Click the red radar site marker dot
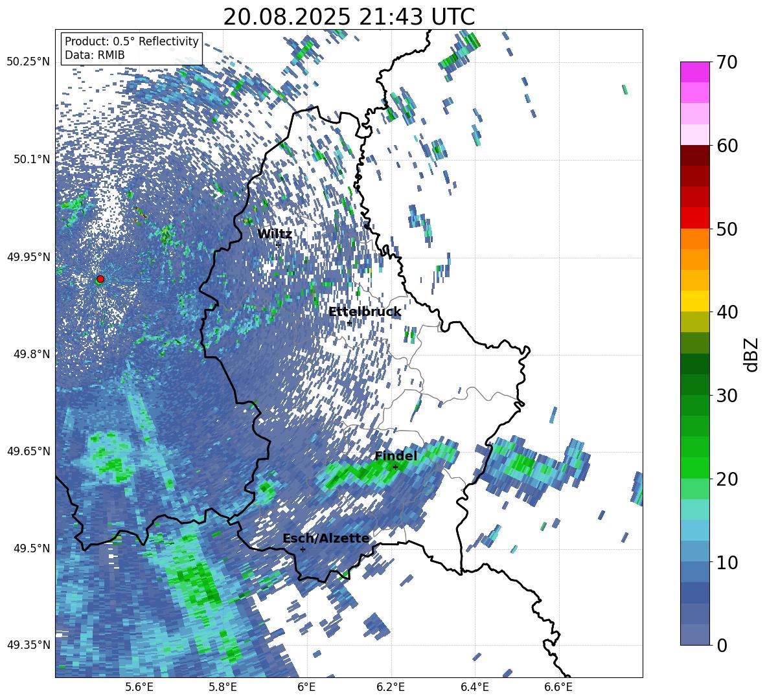 tap(100, 279)
